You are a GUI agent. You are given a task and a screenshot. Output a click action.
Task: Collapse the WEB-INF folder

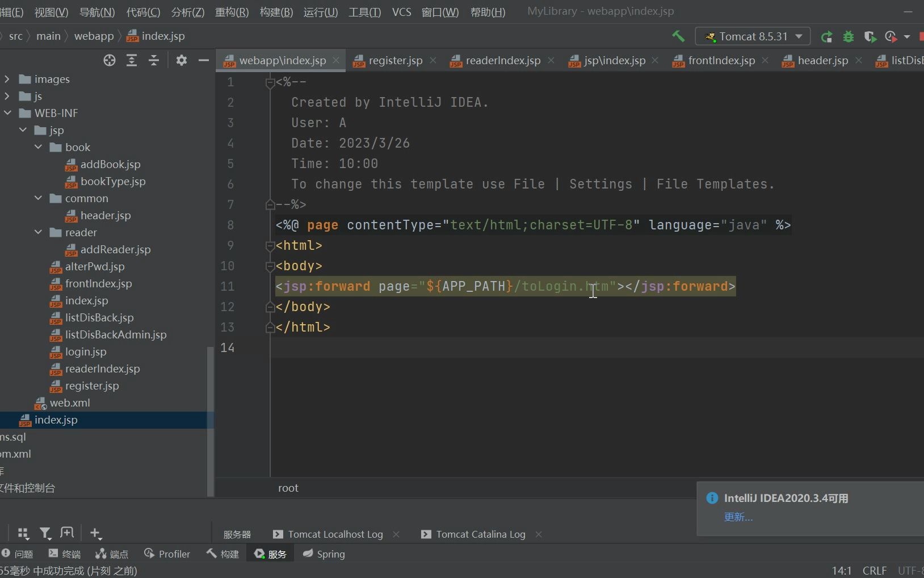(7, 113)
